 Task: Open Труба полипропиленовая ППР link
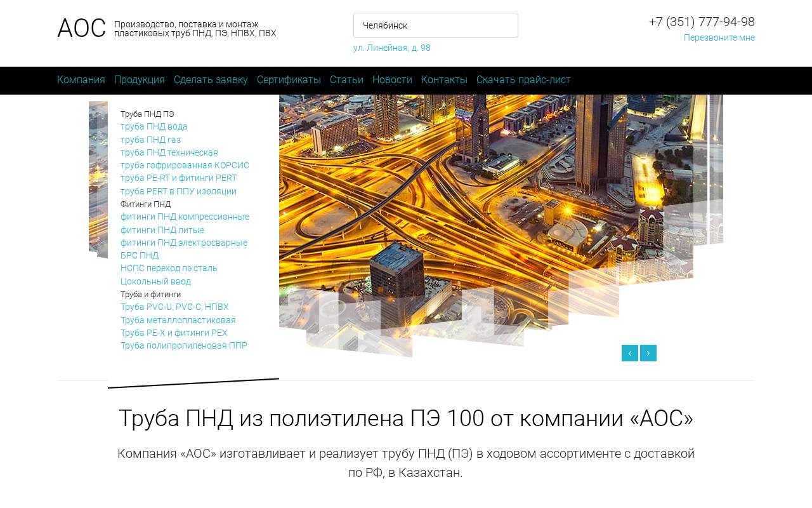point(184,345)
